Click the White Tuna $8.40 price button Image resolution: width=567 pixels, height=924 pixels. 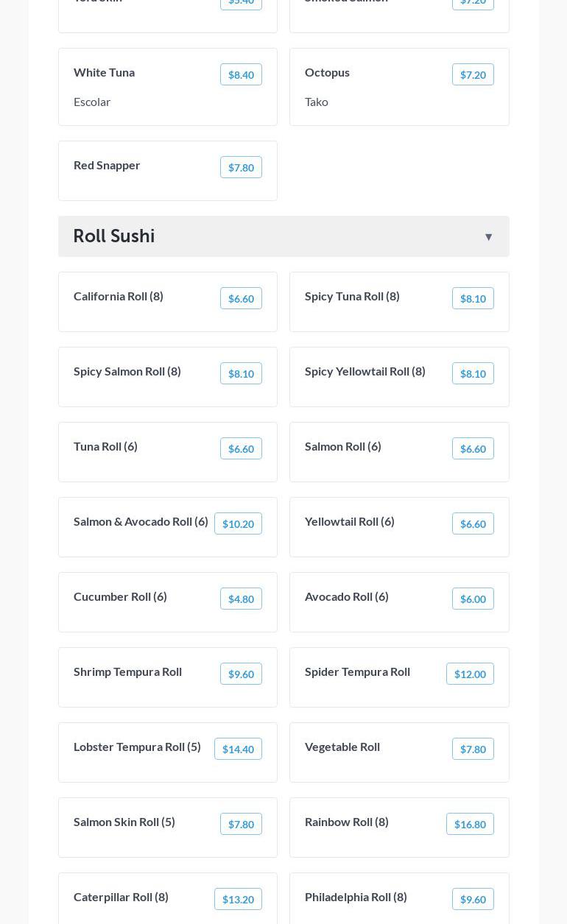coord(241,74)
